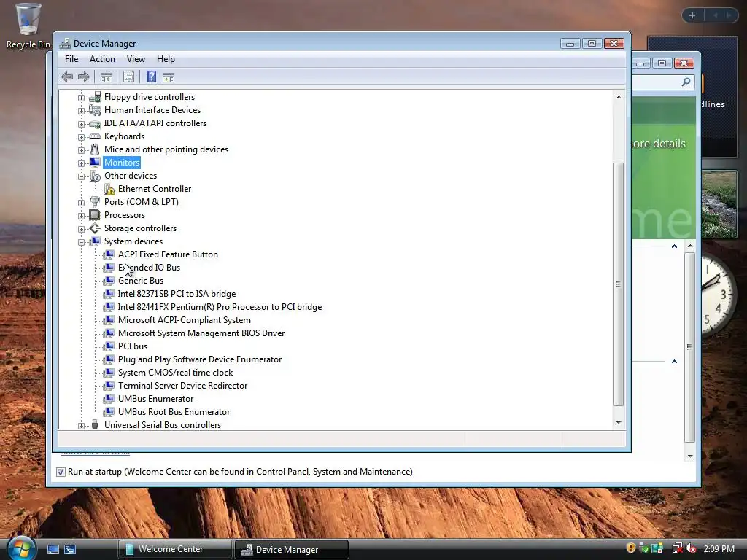This screenshot has width=747, height=560.
Task: Click the PCI bus device icon
Action: [109, 346]
